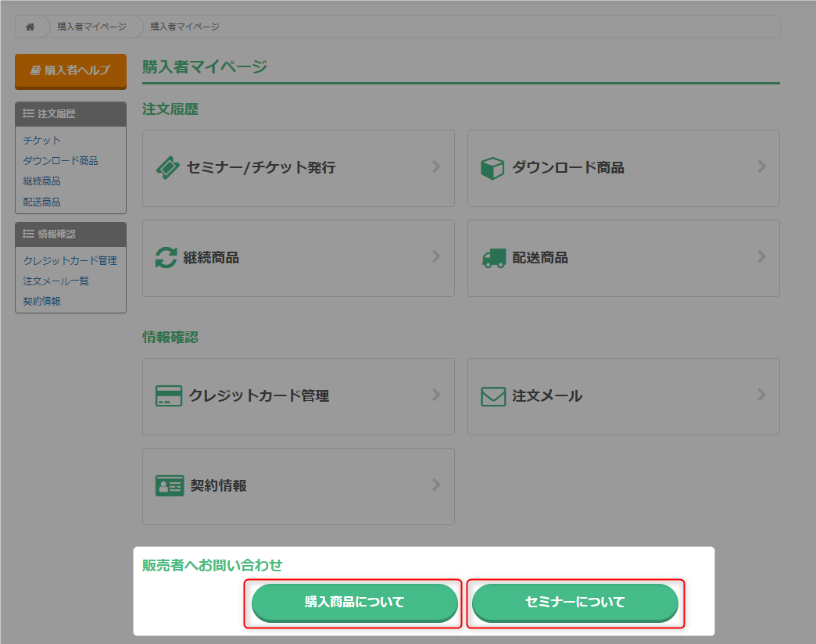The height and width of the screenshot is (644, 816).
Task: Open チケット link in sidebar
Action: [x=41, y=141]
